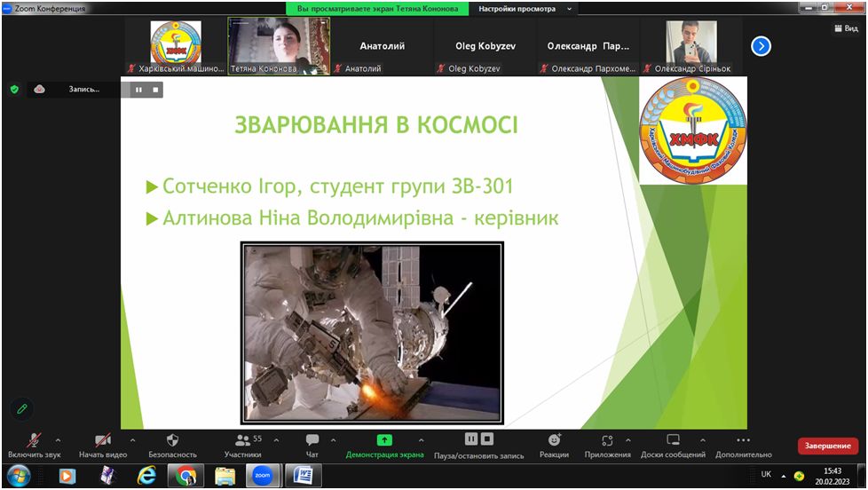Image resolution: width=868 pixels, height=490 pixels.
Task: Stop recording in bottom toolbar
Action: pos(486,439)
